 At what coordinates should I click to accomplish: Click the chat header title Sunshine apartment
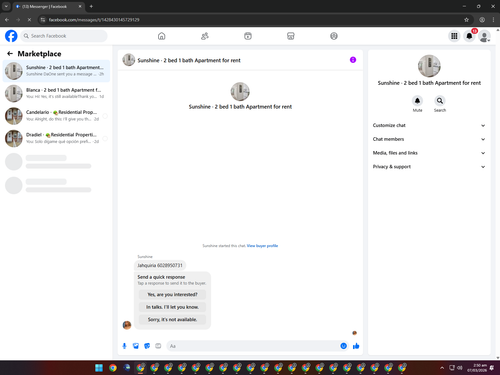189,60
